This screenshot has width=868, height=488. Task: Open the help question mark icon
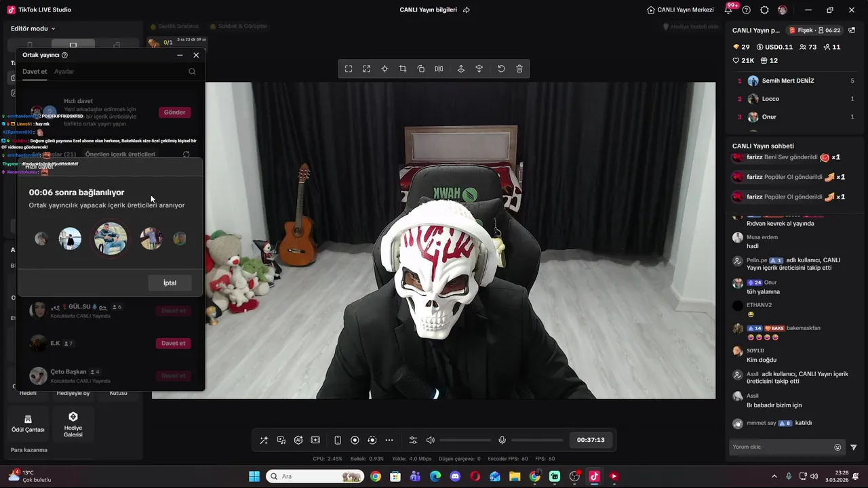747,10
